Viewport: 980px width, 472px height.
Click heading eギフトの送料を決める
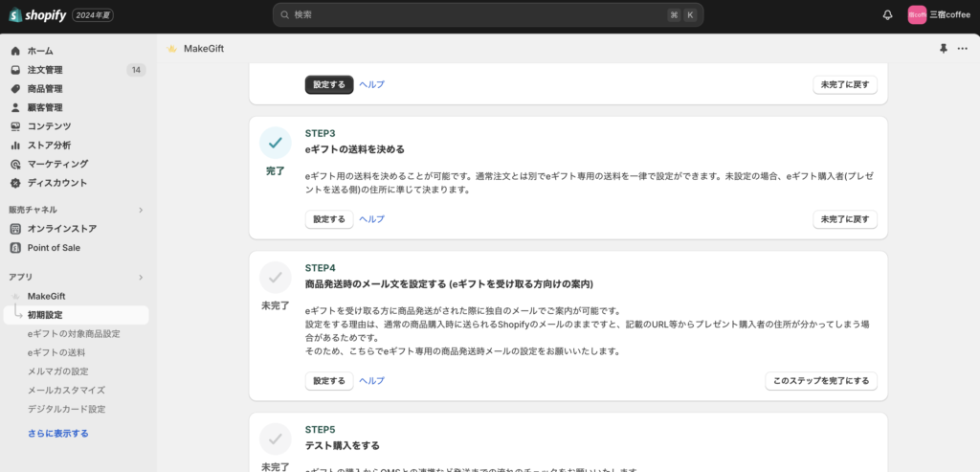click(355, 149)
